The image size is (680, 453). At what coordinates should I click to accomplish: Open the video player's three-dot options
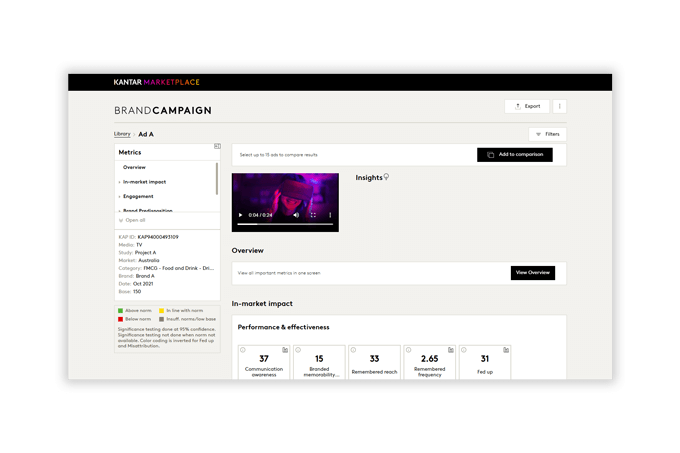pos(330,215)
